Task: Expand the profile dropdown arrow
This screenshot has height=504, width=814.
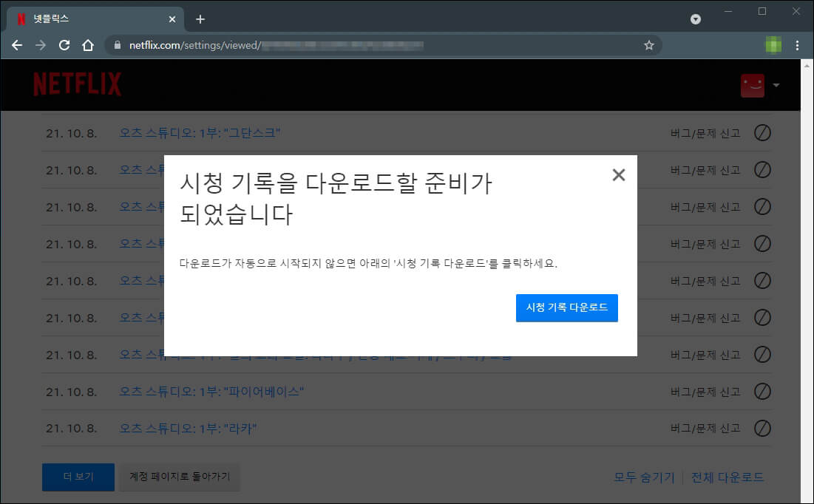Action: [x=776, y=85]
